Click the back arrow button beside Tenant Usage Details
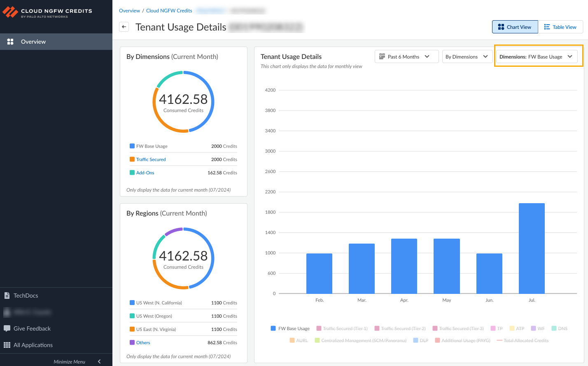This screenshot has height=366, width=588. [x=124, y=27]
